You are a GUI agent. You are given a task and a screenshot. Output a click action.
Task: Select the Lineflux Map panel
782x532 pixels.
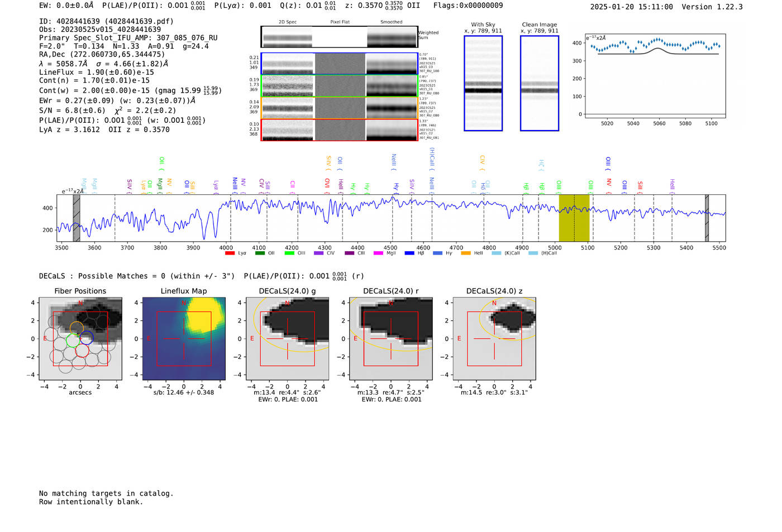(184, 338)
